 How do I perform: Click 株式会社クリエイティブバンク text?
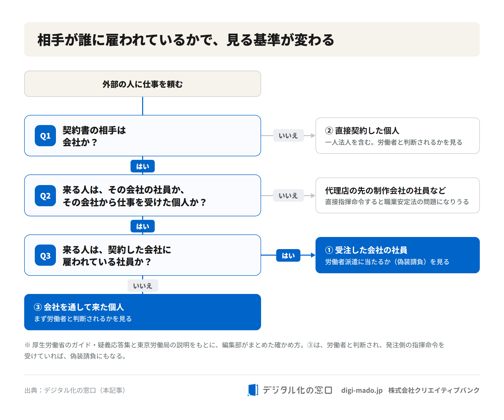point(434,390)
